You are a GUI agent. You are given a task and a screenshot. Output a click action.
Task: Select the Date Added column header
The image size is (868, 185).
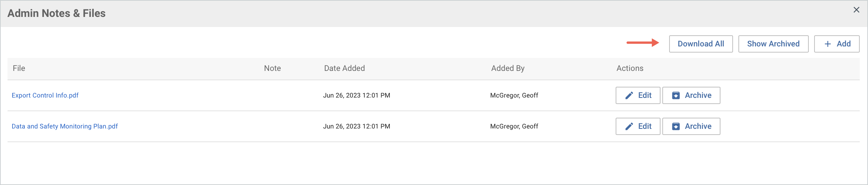click(344, 68)
